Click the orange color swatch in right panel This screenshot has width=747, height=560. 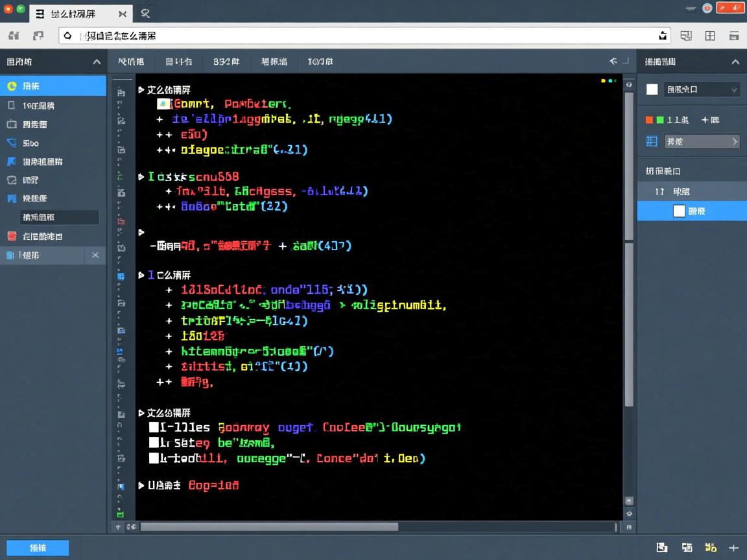(649, 120)
